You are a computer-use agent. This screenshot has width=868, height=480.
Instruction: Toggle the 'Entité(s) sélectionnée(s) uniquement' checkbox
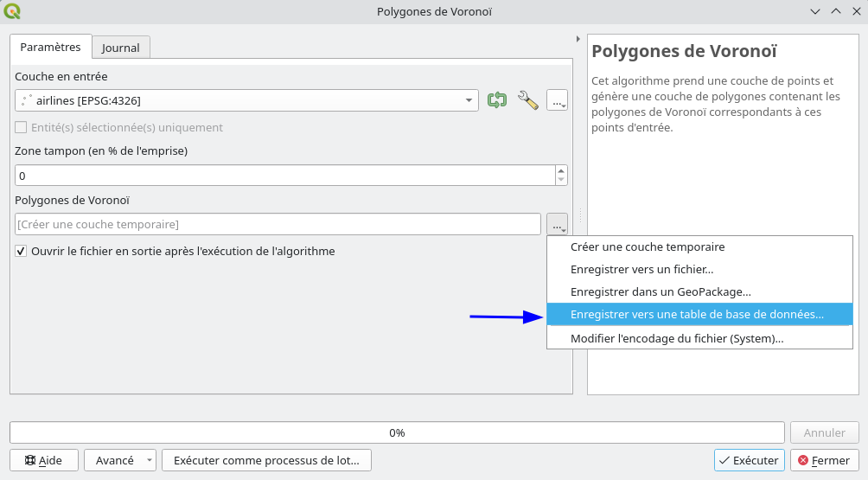[x=21, y=127]
